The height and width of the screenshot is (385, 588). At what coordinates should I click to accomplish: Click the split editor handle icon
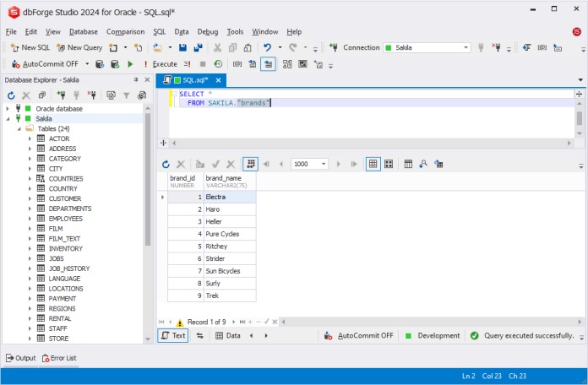(163, 143)
